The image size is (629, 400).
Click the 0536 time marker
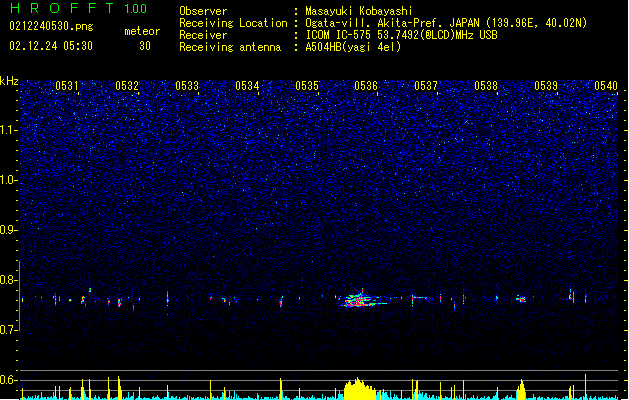point(366,86)
